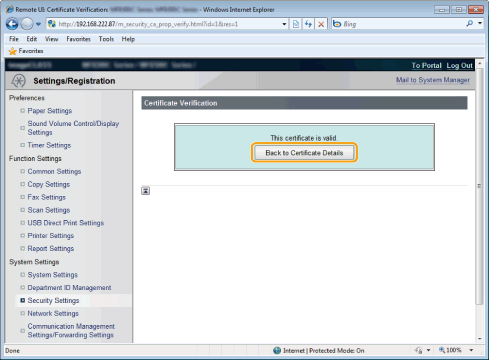The height and width of the screenshot is (360, 489).
Task: Open the zoom level dropdown arrow
Action: pyautogui.click(x=471, y=350)
